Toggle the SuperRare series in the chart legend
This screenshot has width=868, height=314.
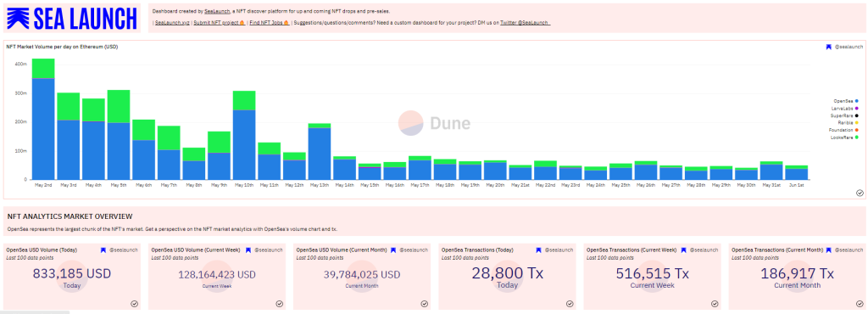[x=845, y=115]
